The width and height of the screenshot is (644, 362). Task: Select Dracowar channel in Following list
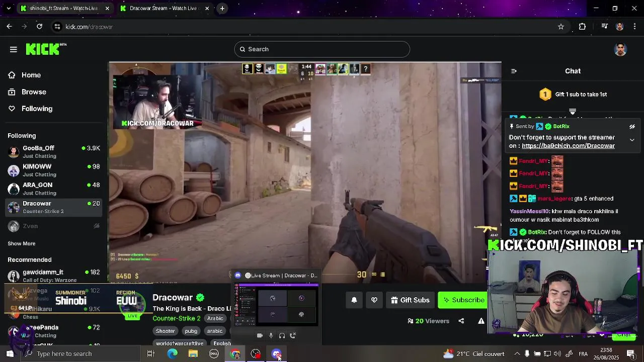(x=54, y=207)
